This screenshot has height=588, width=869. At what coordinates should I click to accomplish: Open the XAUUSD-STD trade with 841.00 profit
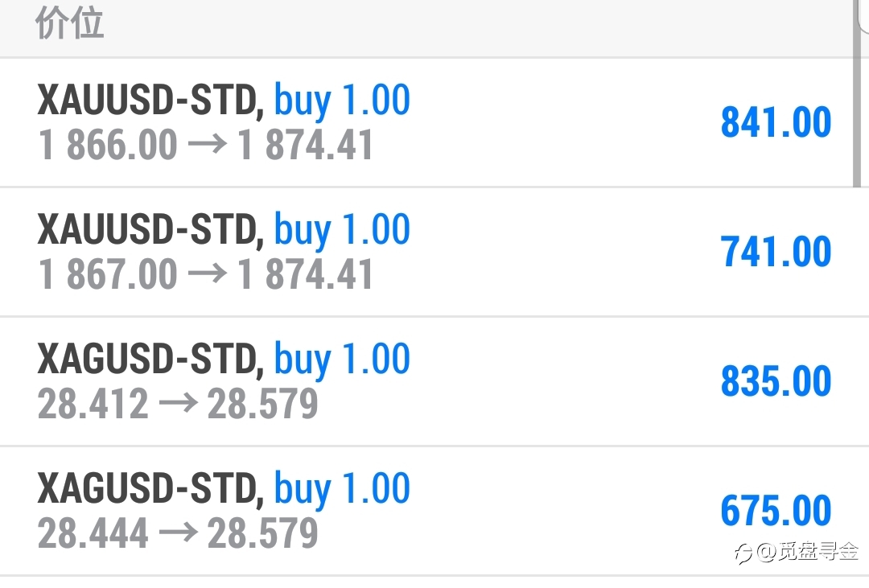426,122
